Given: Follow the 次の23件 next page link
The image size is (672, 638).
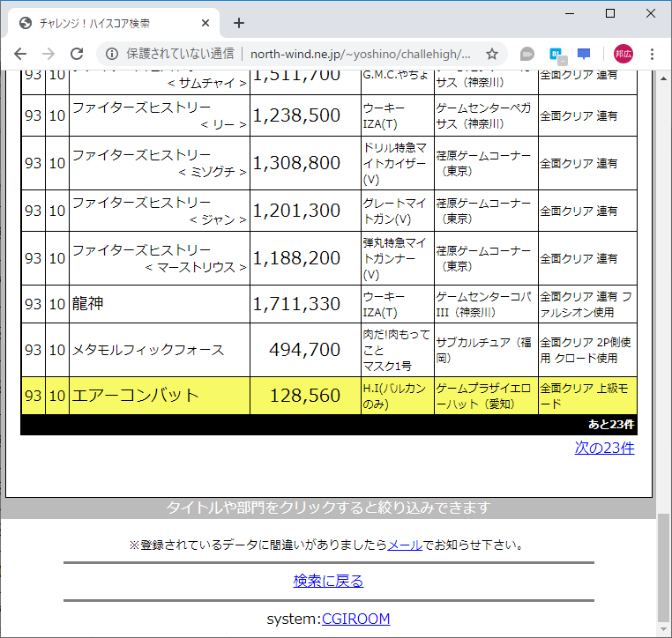Looking at the screenshot, I should coord(604,448).
